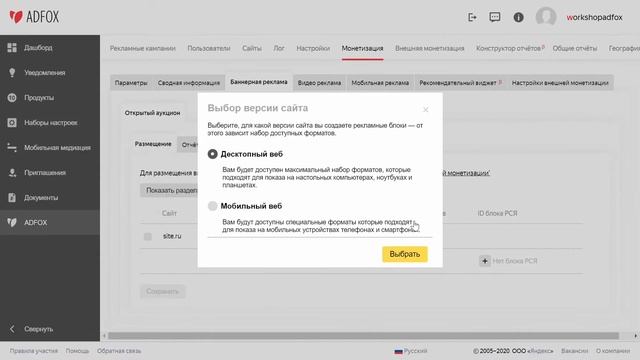Open the Пользователи menu tab

point(209,48)
